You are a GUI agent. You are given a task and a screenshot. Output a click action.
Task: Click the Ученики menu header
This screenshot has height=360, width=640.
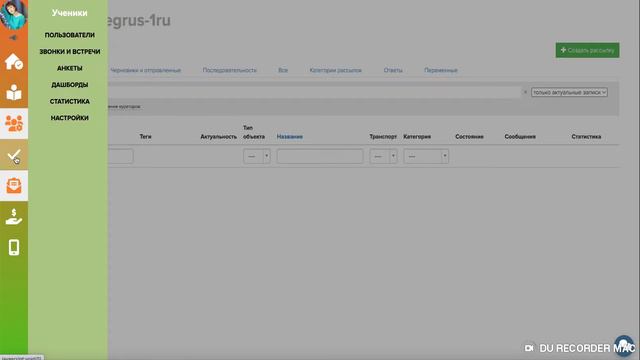69,13
